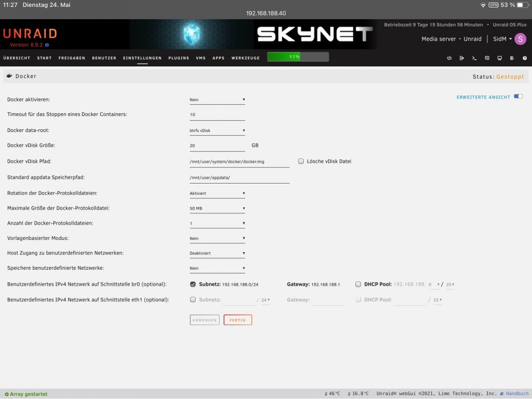
Task: Open Rotation der Docker-Protokolldateien dropdown
Action: click(217, 194)
